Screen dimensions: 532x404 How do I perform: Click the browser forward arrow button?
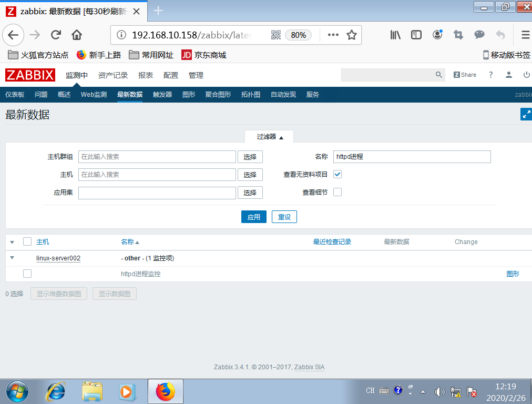pyautogui.click(x=35, y=35)
